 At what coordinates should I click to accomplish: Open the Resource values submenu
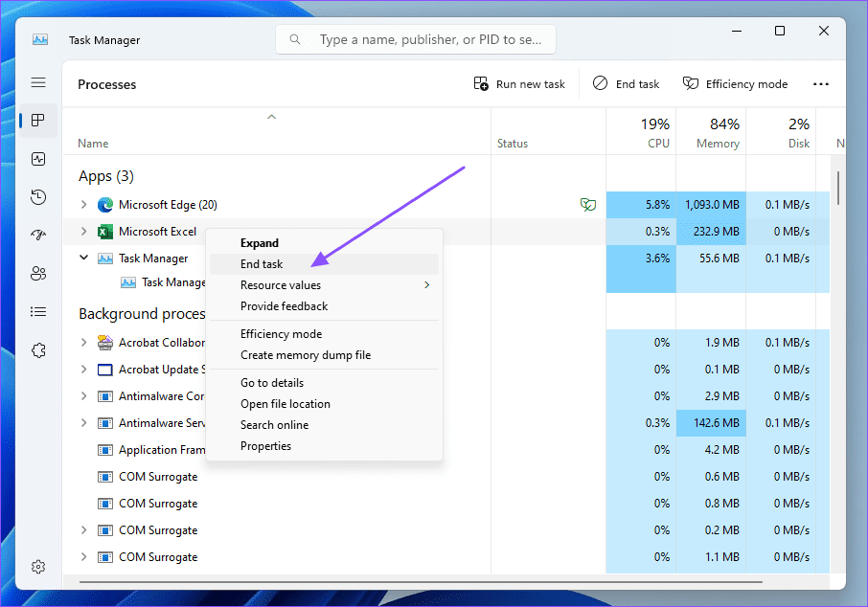pyautogui.click(x=324, y=285)
